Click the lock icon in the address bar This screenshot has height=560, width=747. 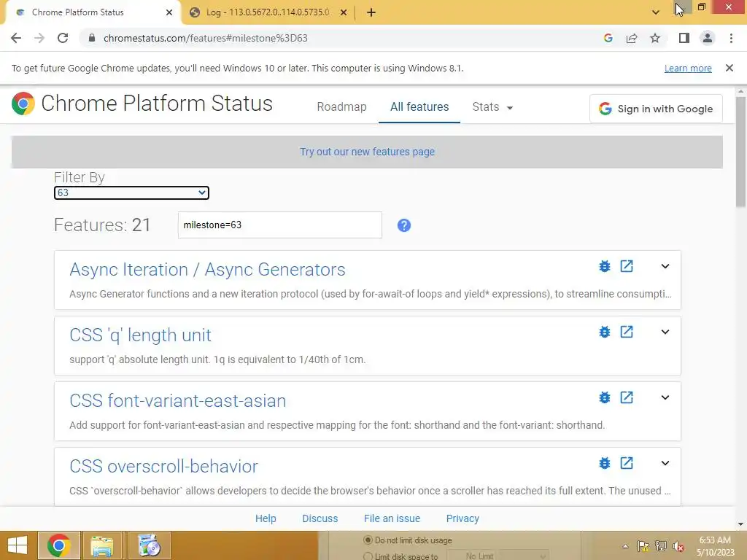(x=92, y=38)
